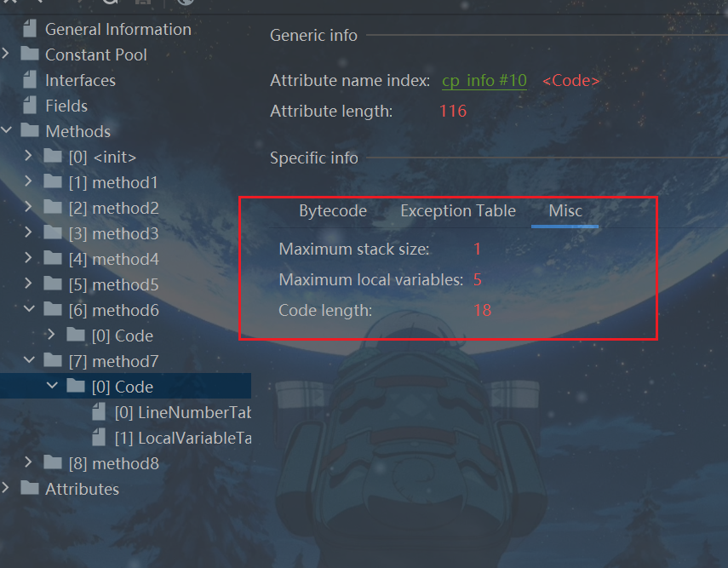
Task: Expand the [8] method8 node
Action: pyautogui.click(x=28, y=463)
